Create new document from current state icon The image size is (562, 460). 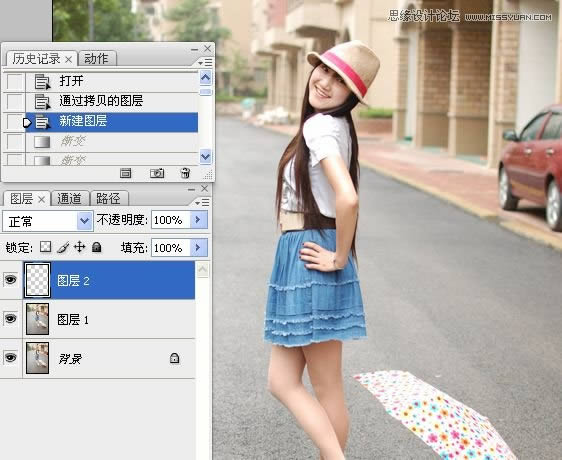(x=125, y=173)
